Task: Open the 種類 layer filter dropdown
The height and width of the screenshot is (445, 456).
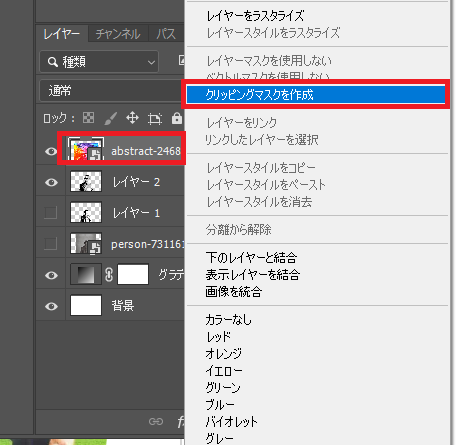Action: click(99, 62)
